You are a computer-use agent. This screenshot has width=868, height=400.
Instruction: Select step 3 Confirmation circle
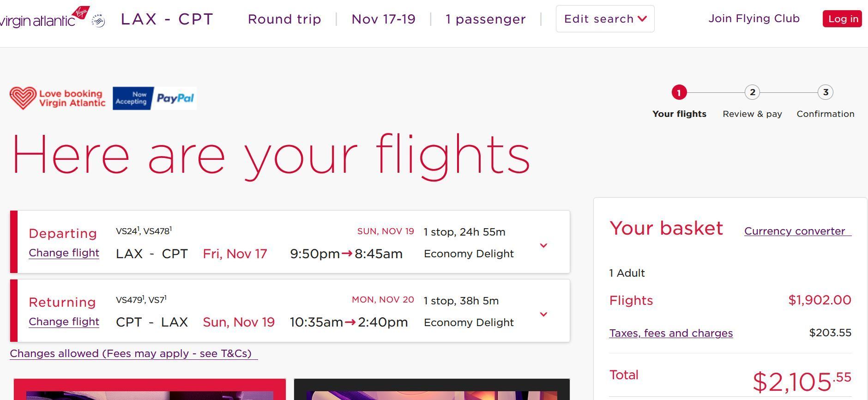click(x=826, y=92)
